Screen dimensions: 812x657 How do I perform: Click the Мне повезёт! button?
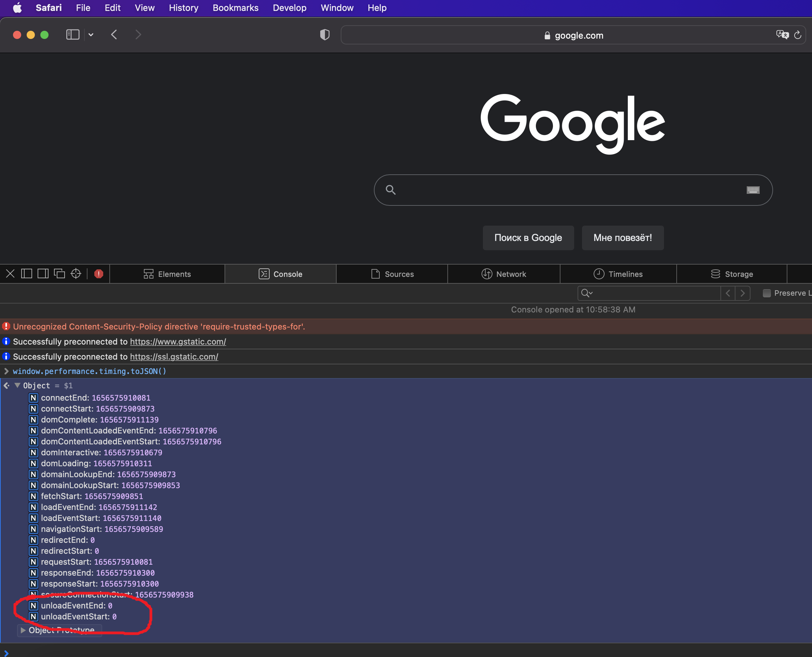(622, 238)
